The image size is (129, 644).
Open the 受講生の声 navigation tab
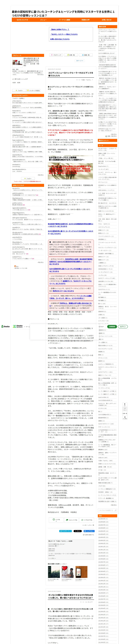pos(85,20)
